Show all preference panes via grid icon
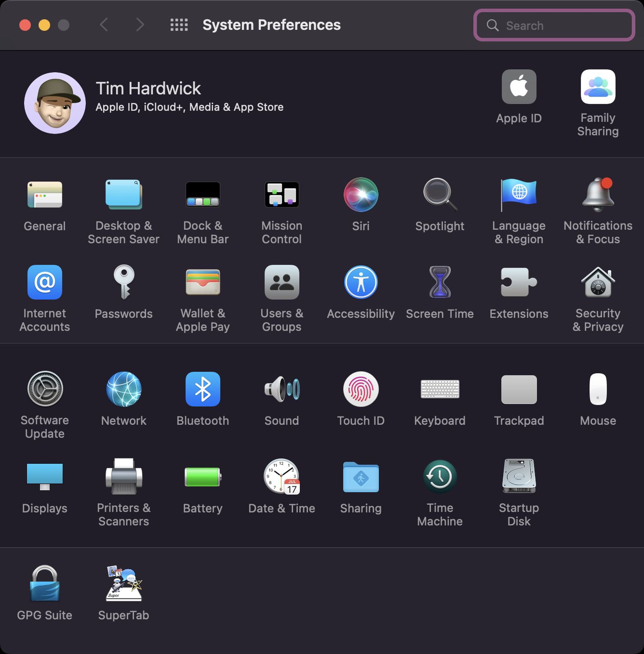The height and width of the screenshot is (654, 644). click(x=179, y=25)
